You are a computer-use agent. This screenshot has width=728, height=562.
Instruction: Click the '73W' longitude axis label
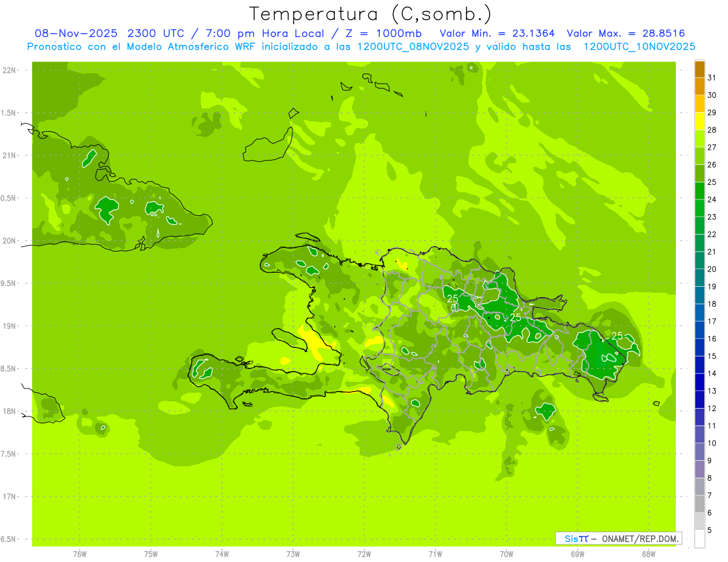click(x=293, y=554)
